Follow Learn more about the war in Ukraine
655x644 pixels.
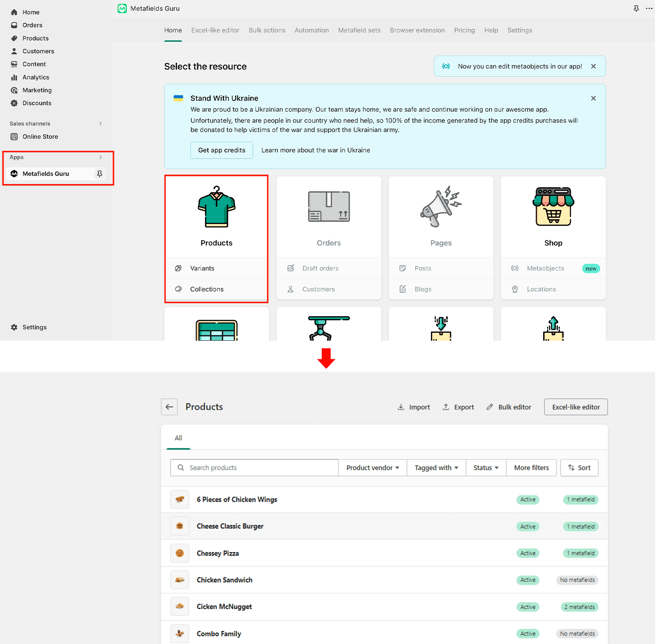tap(316, 150)
